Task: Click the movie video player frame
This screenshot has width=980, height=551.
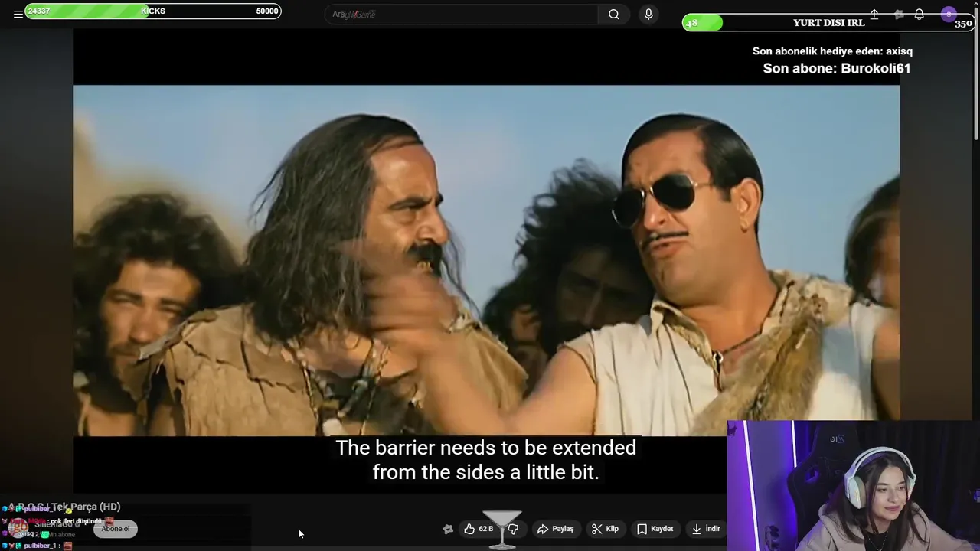Action: click(x=486, y=260)
